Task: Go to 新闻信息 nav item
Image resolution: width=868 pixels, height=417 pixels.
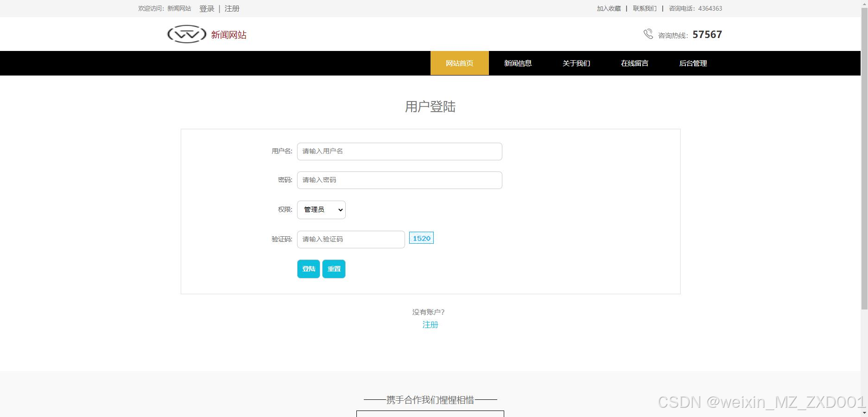Action: 518,63
